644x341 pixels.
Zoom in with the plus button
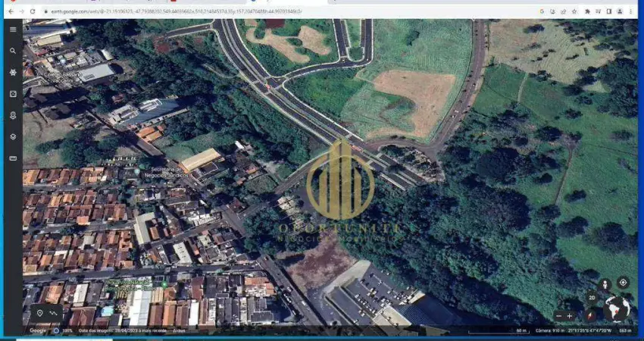[569, 316]
